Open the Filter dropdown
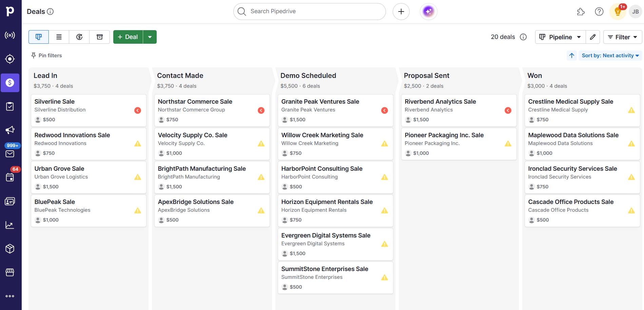 pyautogui.click(x=622, y=37)
